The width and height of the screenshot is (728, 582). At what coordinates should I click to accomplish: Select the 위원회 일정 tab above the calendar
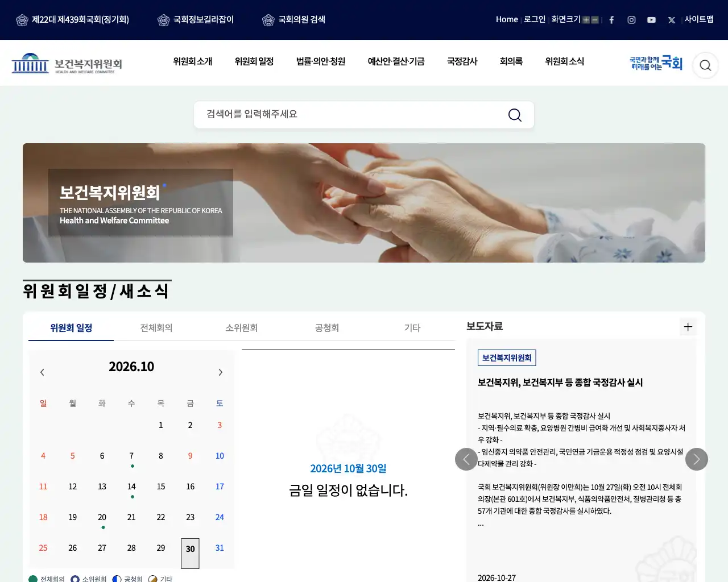point(71,328)
